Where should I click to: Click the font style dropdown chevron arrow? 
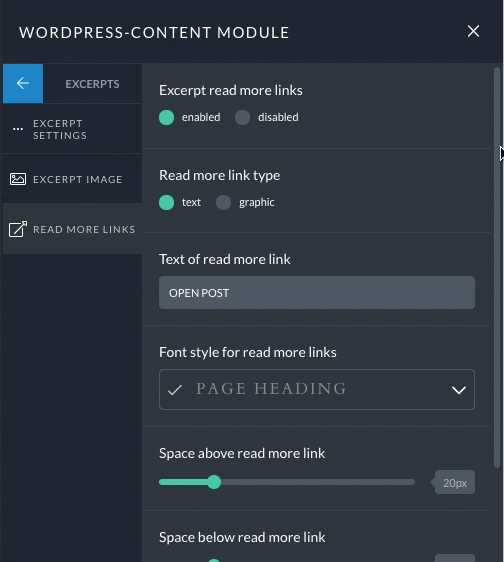pos(459,390)
